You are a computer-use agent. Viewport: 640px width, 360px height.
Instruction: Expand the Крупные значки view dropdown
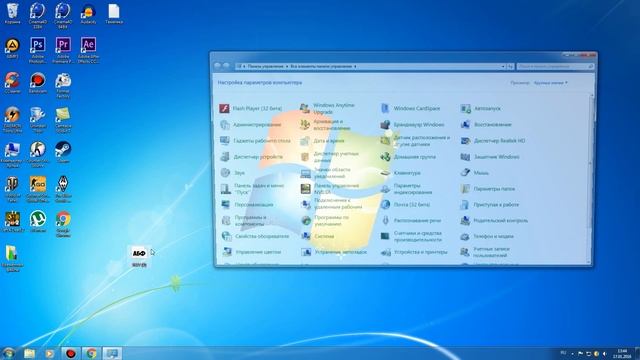(551, 83)
